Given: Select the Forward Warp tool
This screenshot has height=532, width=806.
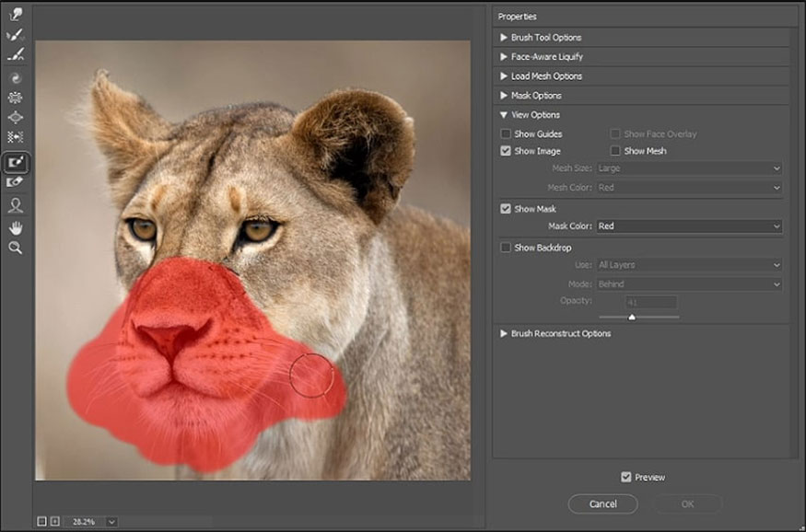Looking at the screenshot, I should pyautogui.click(x=15, y=15).
